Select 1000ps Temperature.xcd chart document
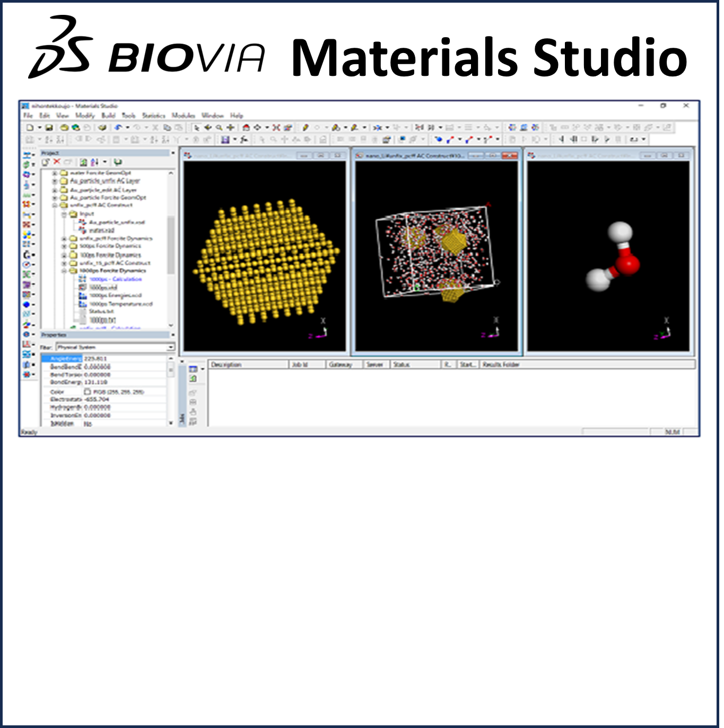The height and width of the screenshot is (728, 724). (121, 305)
